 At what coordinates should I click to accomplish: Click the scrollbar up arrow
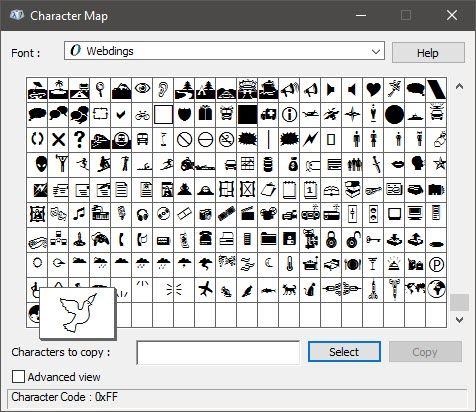459,87
